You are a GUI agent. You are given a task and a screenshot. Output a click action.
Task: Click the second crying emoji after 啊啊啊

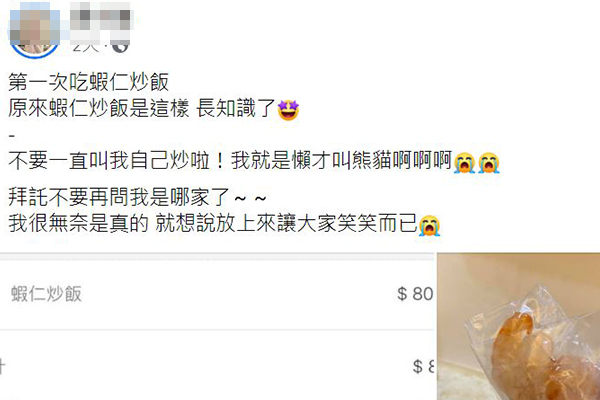pyautogui.click(x=489, y=162)
